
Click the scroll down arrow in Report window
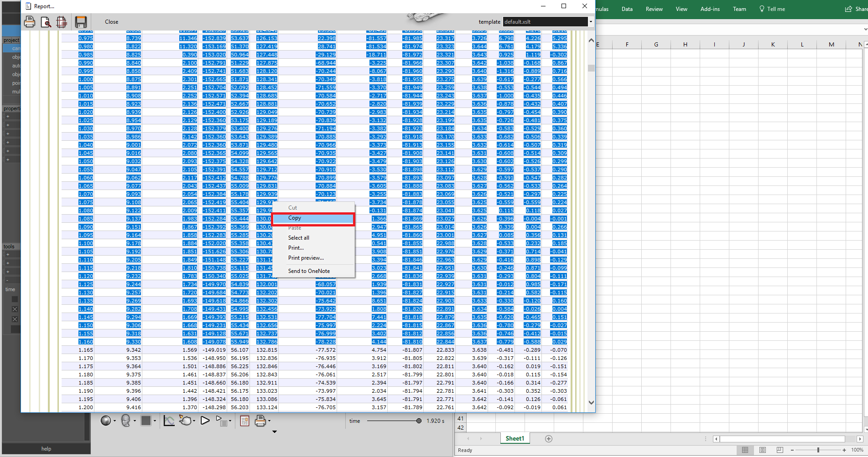[x=591, y=402]
